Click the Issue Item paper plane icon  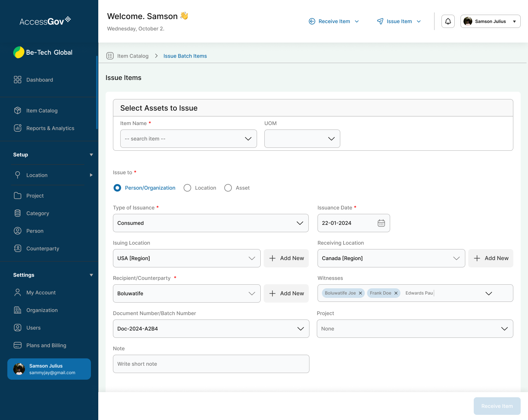(x=380, y=21)
